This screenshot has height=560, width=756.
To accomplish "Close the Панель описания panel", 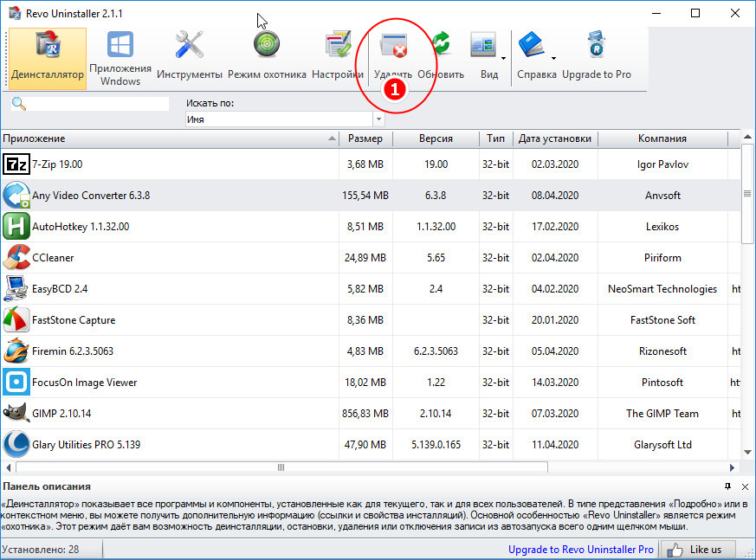I will point(745,486).
